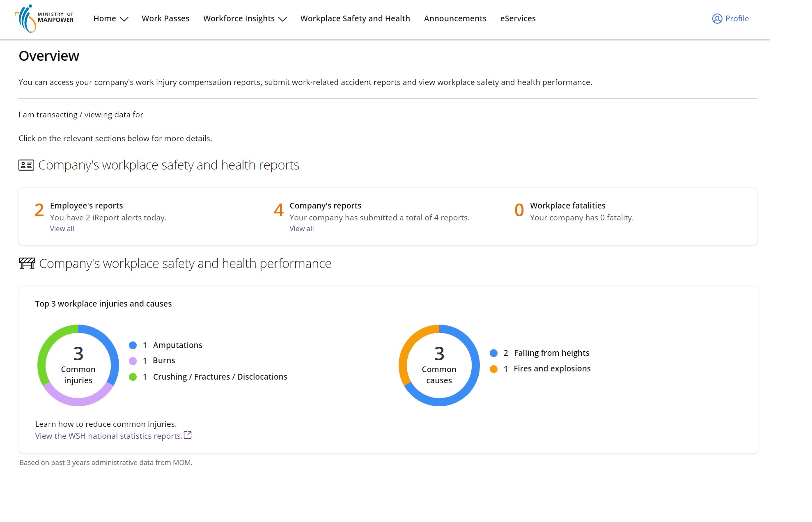This screenshot has height=522, width=812.
Task: Click the blue Amputations legend dot
Action: (x=133, y=345)
